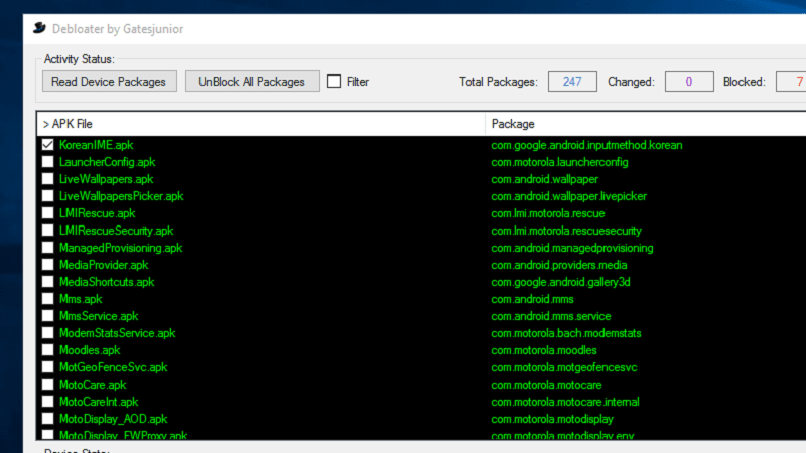Select the LMIRescueSecurity.apk file name
Image resolution: width=806 pixels, height=453 pixels.
(116, 231)
